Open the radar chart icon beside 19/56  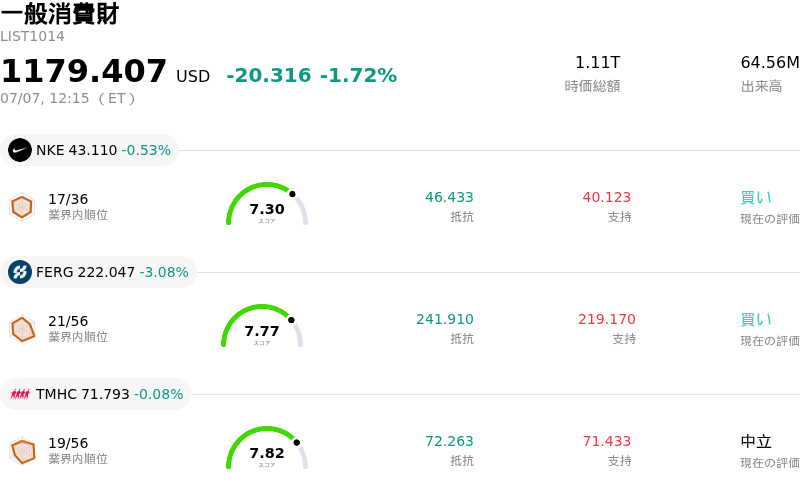[x=22, y=451]
